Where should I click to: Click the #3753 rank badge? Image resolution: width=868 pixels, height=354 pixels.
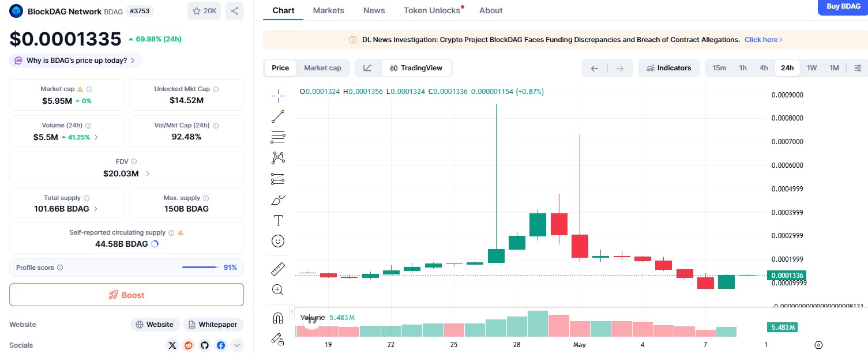139,11
